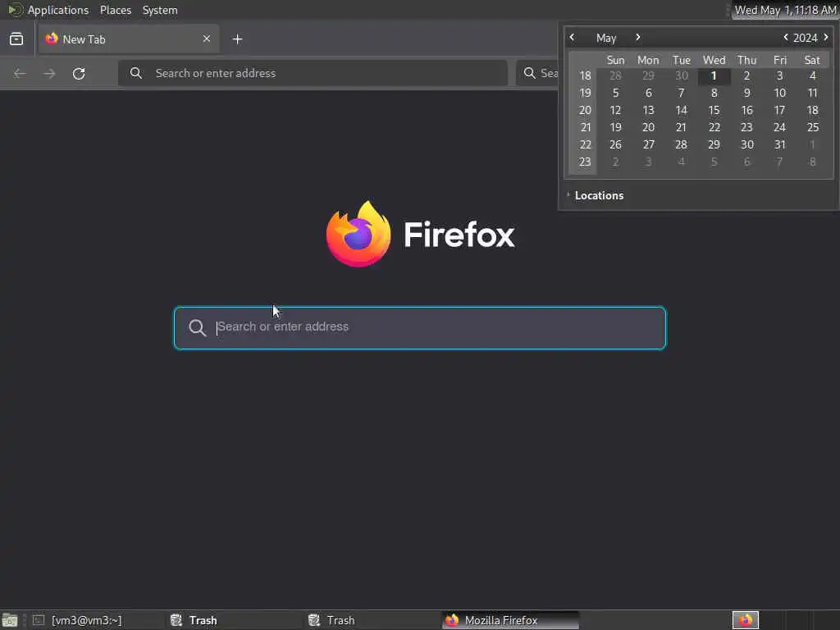Select May 19 in calendar
Viewport: 840px width, 630px height.
(615, 127)
